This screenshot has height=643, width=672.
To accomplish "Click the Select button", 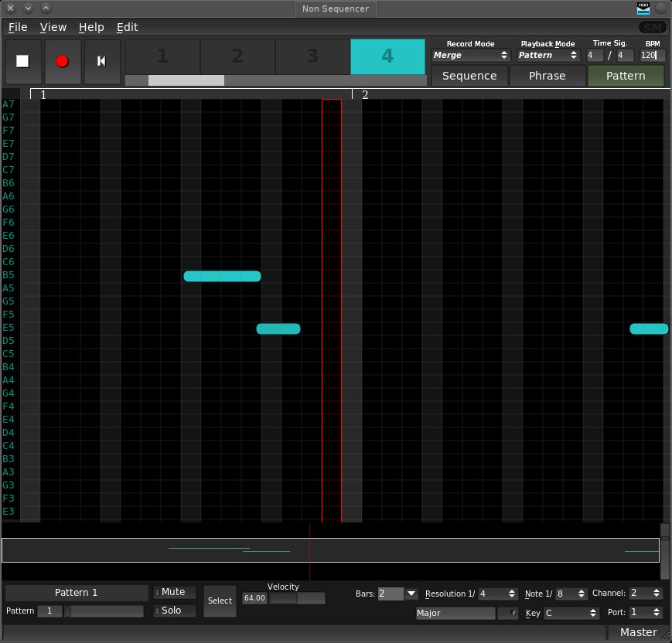I will (x=220, y=600).
